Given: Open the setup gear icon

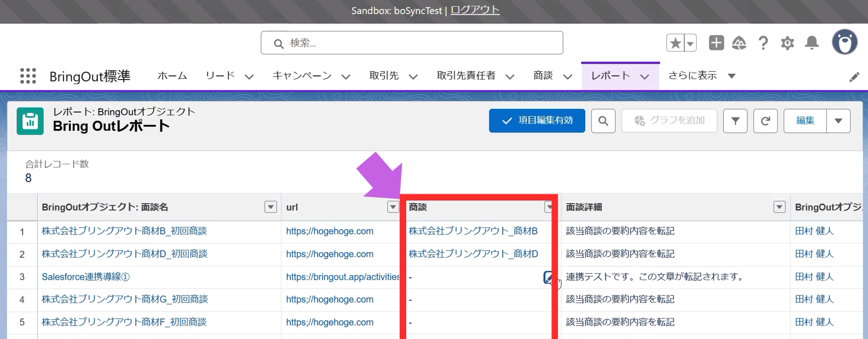Looking at the screenshot, I should [x=787, y=43].
